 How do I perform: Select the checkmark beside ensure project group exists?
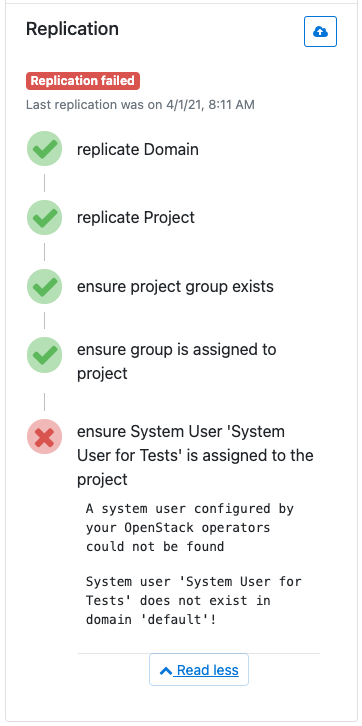click(44, 286)
